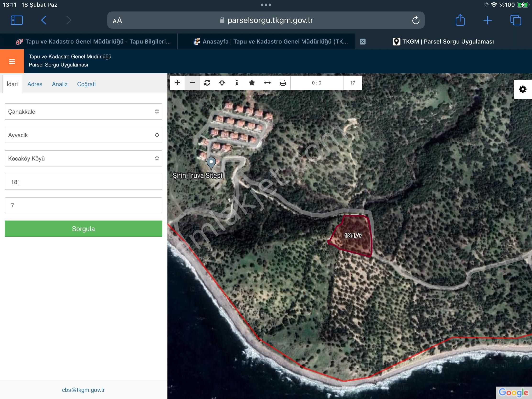
Task: Show Safari tab overview icon
Action: pos(516,20)
